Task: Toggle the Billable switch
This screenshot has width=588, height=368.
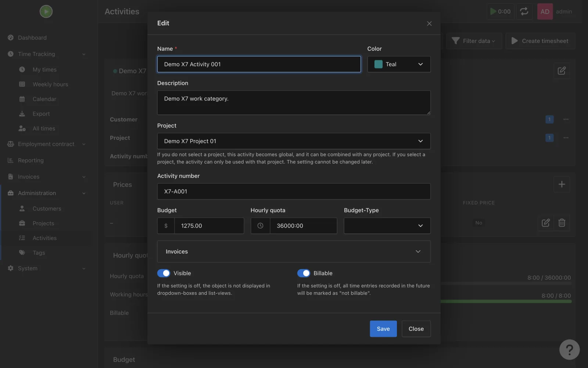Action: point(304,273)
